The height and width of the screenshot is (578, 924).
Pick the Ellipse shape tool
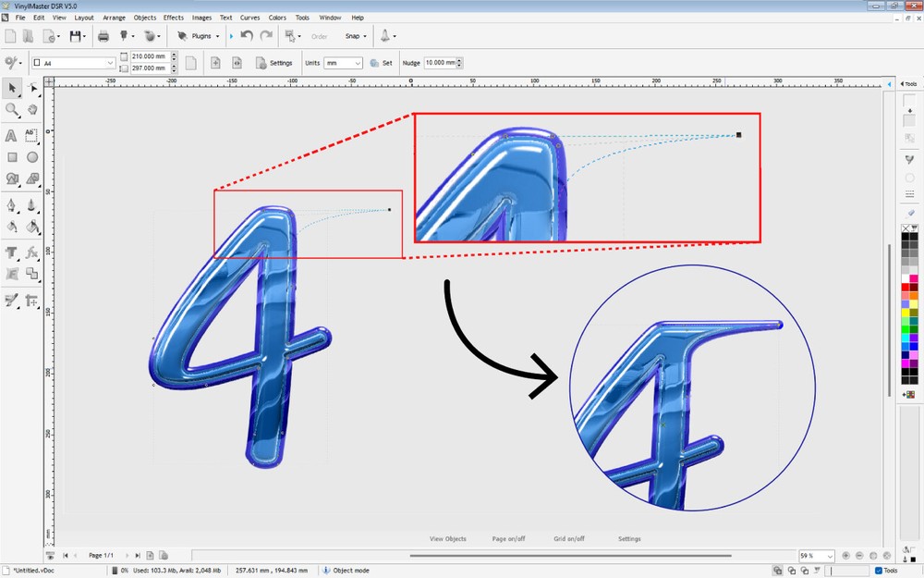31,156
